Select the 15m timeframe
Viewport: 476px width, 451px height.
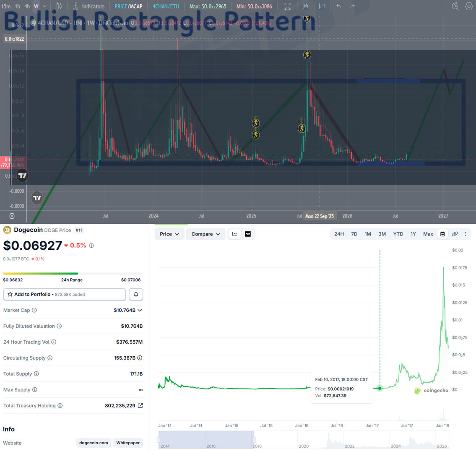point(6,6)
